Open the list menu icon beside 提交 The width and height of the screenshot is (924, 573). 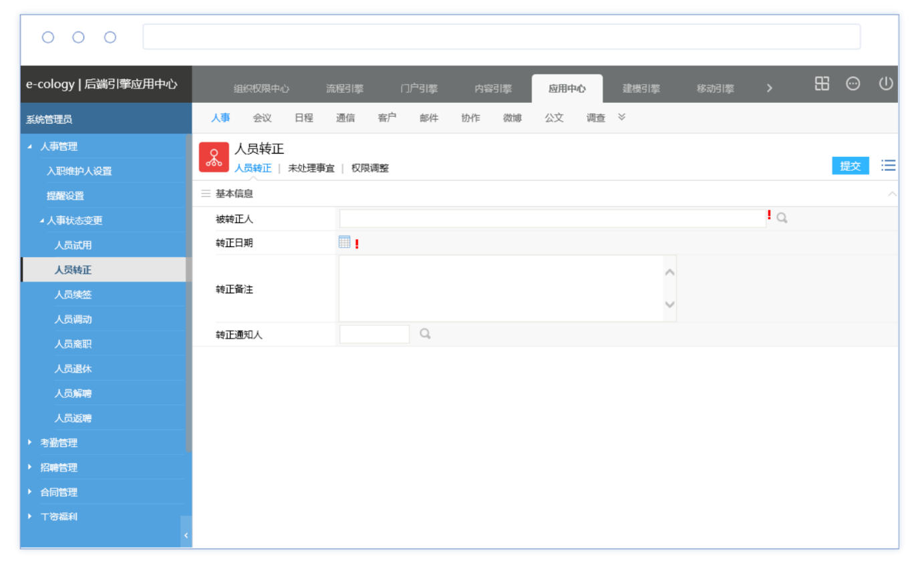click(888, 166)
